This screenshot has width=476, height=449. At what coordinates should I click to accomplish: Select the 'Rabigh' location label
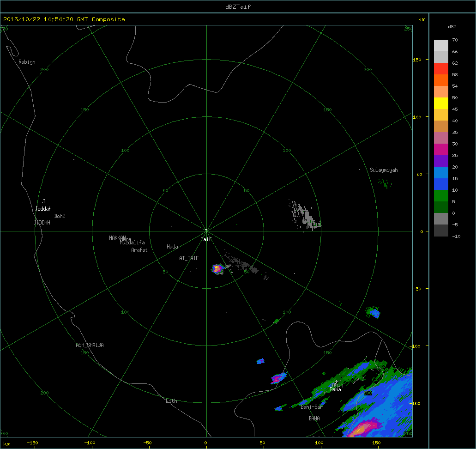pos(27,62)
